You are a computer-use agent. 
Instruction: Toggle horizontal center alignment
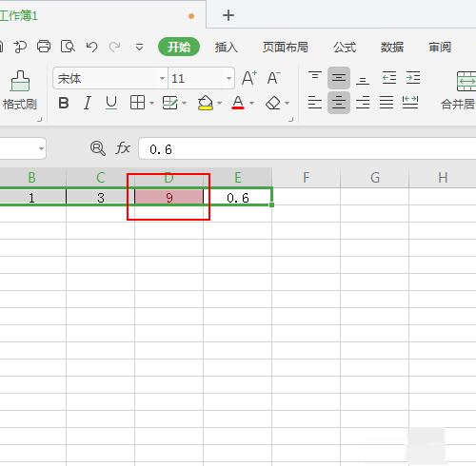[339, 103]
